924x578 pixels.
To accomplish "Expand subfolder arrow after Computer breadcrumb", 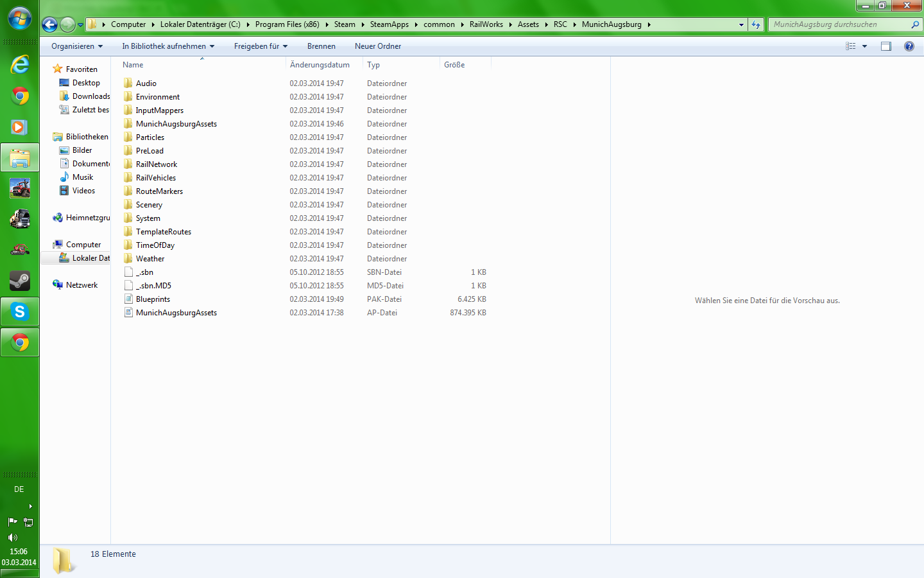I will pos(153,24).
